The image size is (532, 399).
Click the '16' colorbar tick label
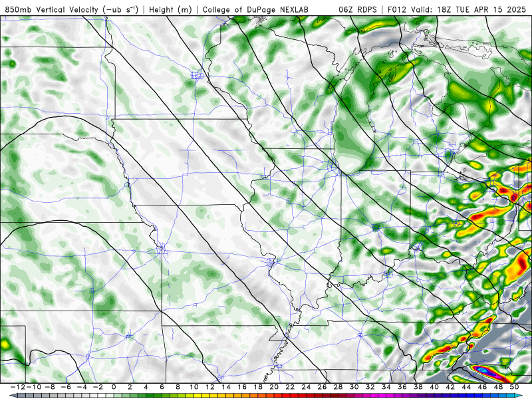point(242,387)
